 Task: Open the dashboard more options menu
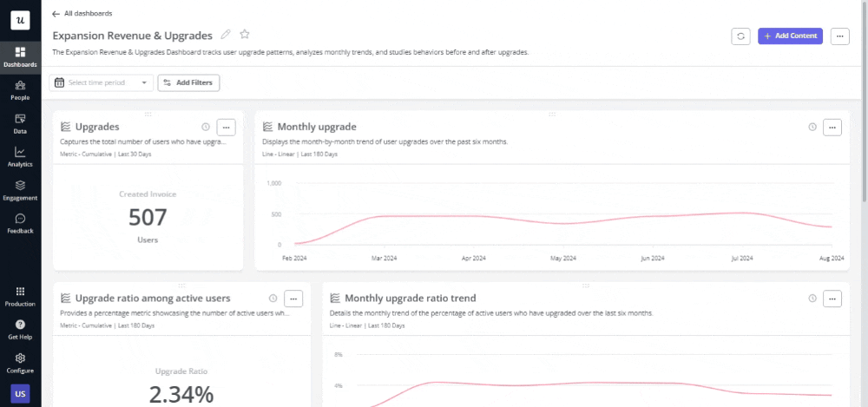pos(839,36)
